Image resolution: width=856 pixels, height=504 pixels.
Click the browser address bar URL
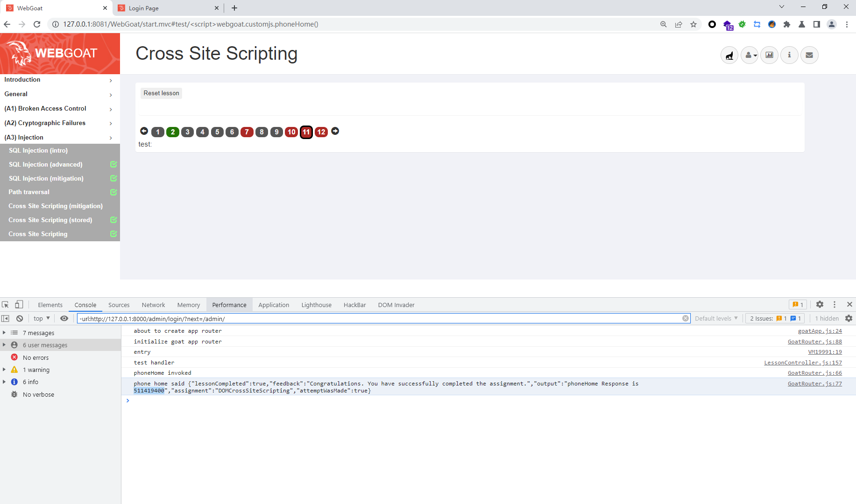tap(191, 24)
